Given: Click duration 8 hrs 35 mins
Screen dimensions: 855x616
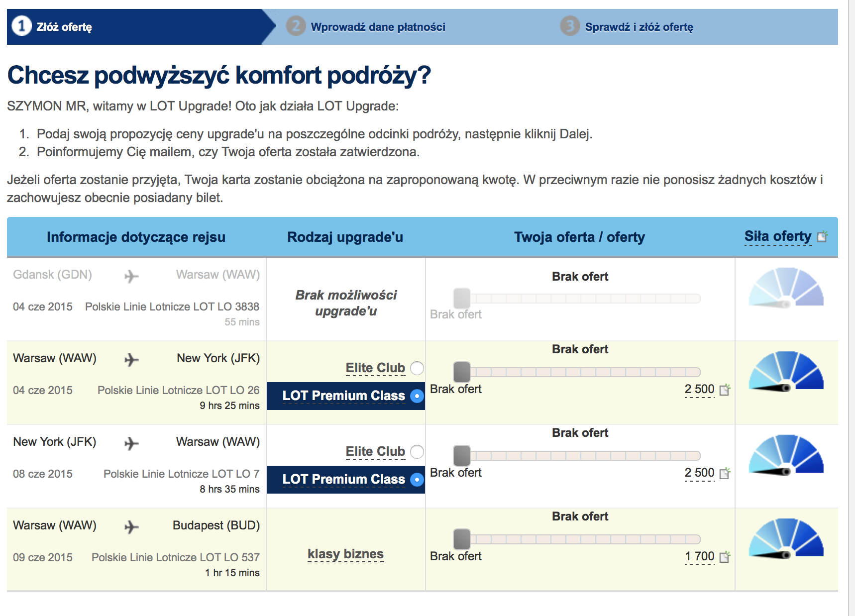Looking at the screenshot, I should 229,489.
